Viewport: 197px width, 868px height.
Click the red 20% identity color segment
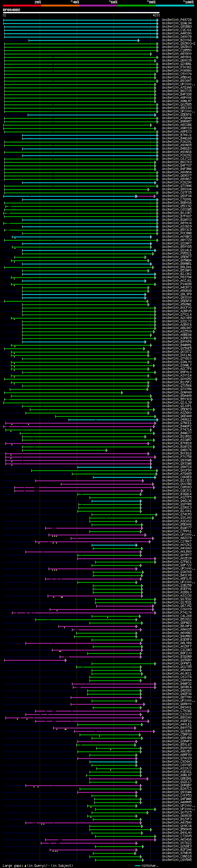22,6
